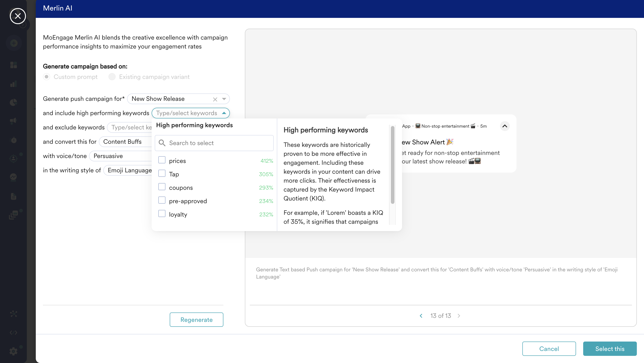
Task: Click the 234% KIQ value for pre-approved
Action: (266, 201)
